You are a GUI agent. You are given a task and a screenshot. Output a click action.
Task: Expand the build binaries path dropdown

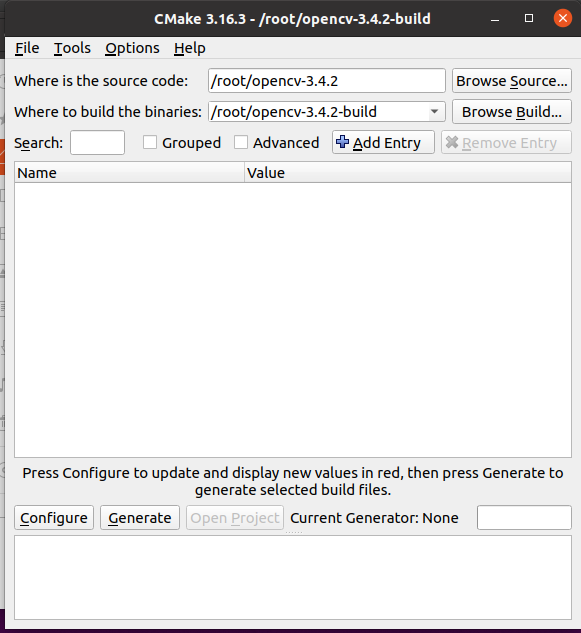pos(434,112)
